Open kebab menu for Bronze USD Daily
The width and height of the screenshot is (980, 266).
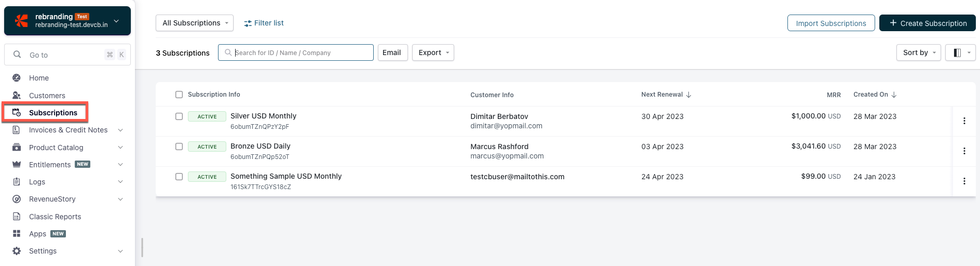pyautogui.click(x=964, y=151)
